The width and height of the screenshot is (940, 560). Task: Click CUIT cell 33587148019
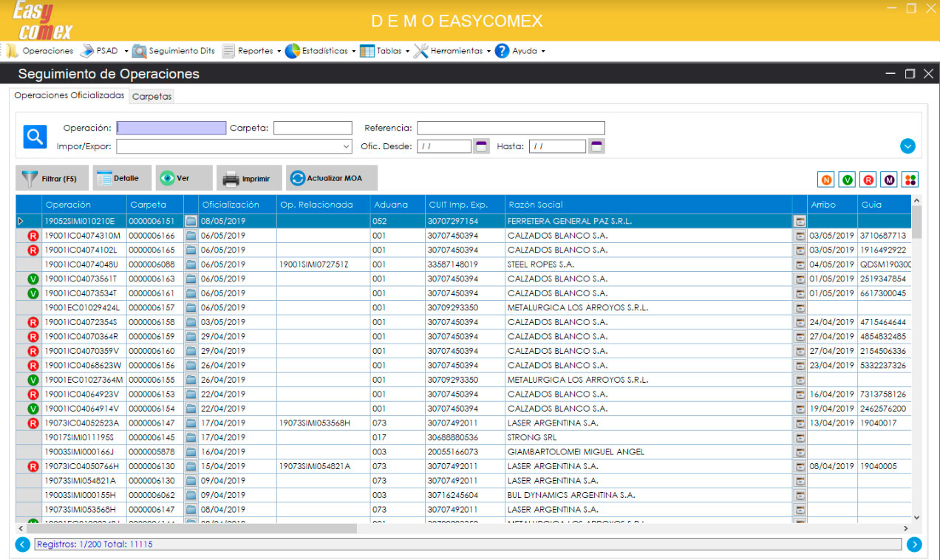coord(464,264)
